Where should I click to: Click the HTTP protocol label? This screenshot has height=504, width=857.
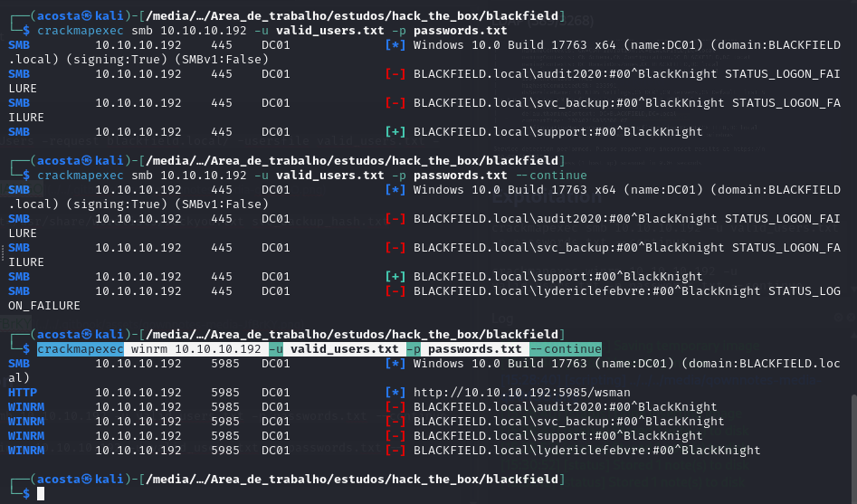click(23, 393)
